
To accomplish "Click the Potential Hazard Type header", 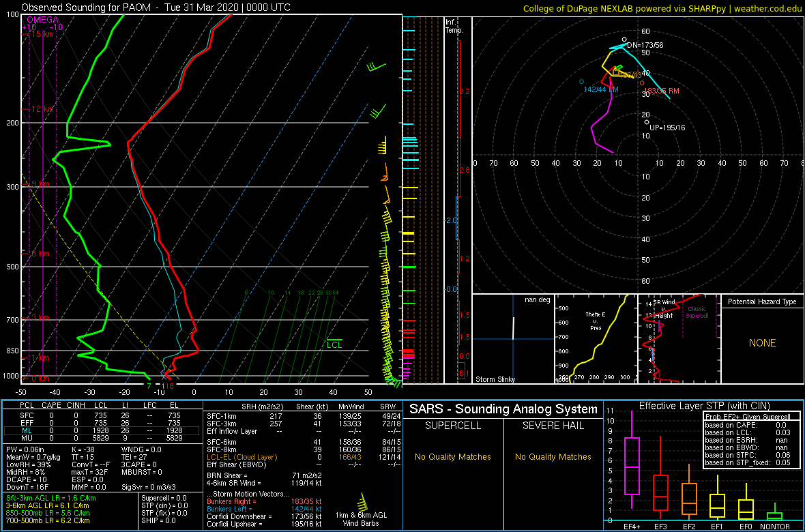I will coord(761,301).
